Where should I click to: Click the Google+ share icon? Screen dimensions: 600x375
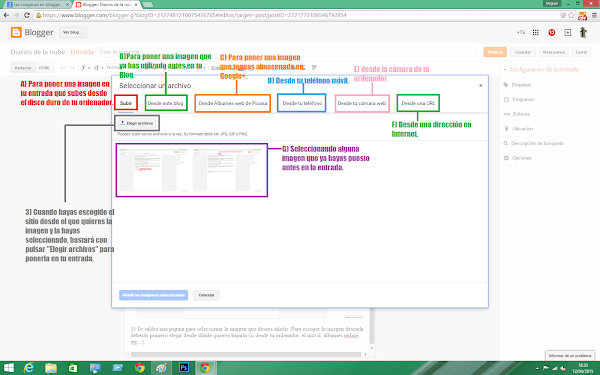click(568, 33)
